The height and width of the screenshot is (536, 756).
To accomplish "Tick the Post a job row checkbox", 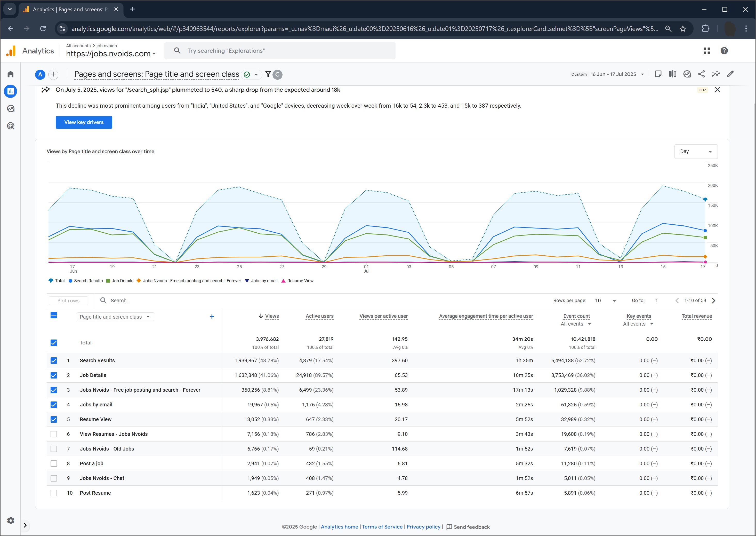I will (x=54, y=463).
